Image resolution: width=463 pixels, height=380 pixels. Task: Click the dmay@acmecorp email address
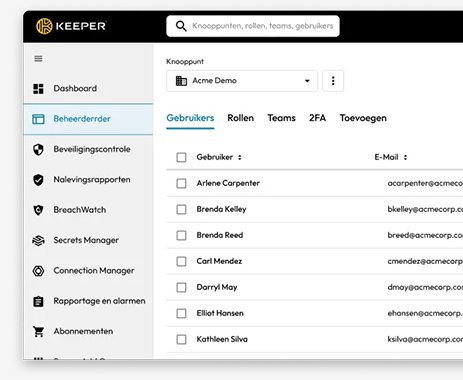[x=425, y=287]
